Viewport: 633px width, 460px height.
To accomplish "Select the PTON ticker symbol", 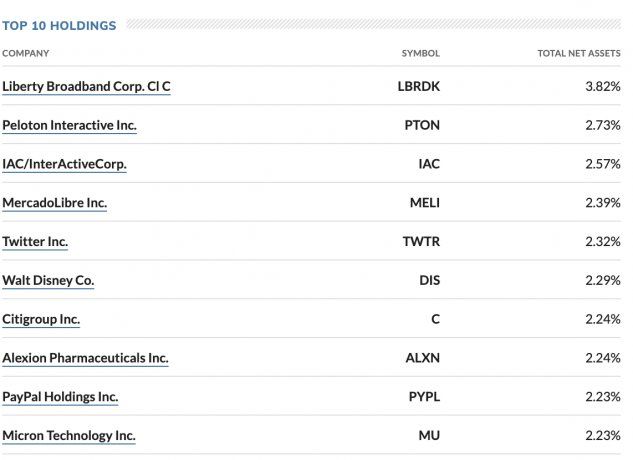I will tap(423, 125).
